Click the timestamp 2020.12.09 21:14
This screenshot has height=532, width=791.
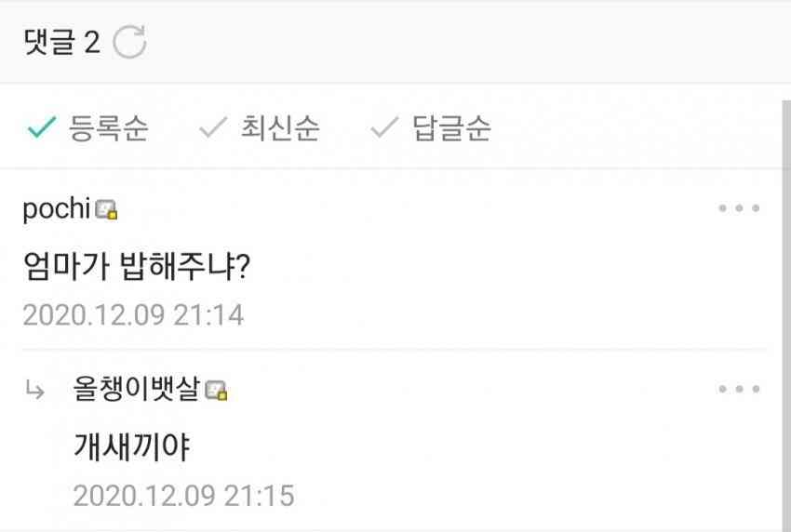pyautogui.click(x=134, y=315)
